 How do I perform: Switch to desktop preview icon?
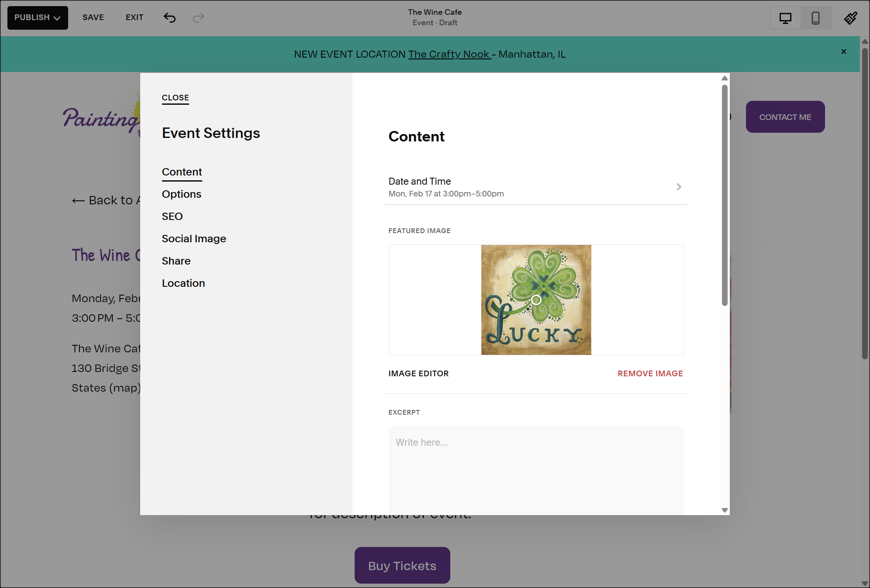coord(785,18)
